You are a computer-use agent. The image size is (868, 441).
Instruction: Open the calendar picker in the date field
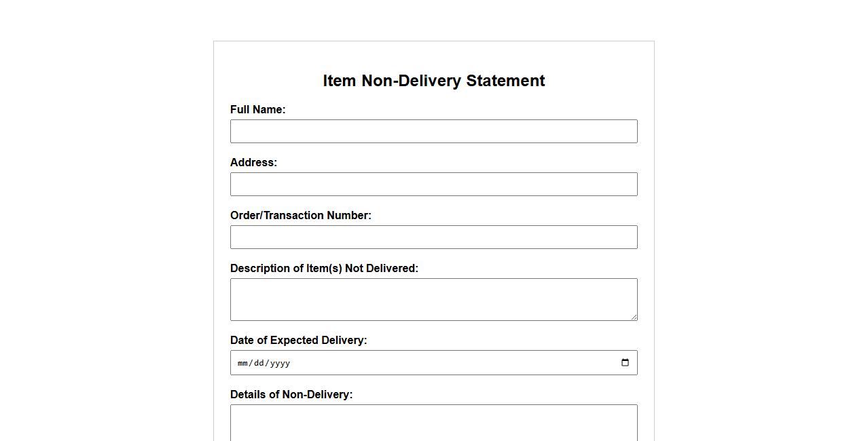[x=625, y=362]
